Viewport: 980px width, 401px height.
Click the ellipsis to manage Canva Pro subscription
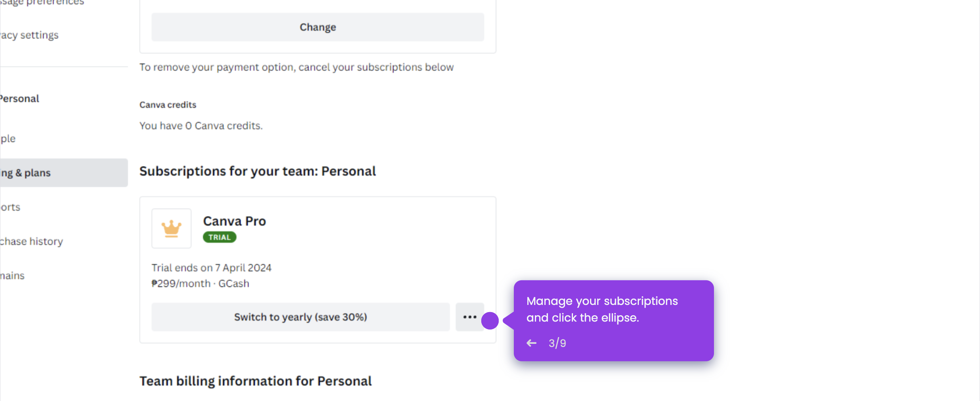(470, 317)
